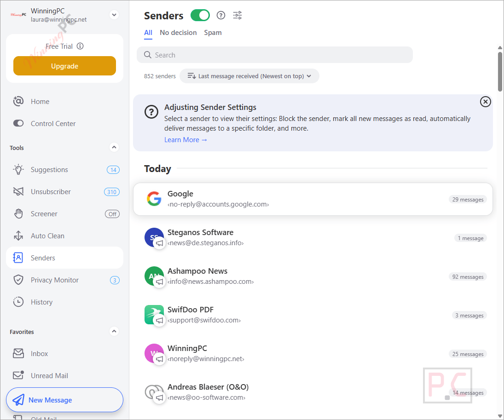This screenshot has width=504, height=420.
Task: Click the Inbox envelope icon
Action: point(18,353)
